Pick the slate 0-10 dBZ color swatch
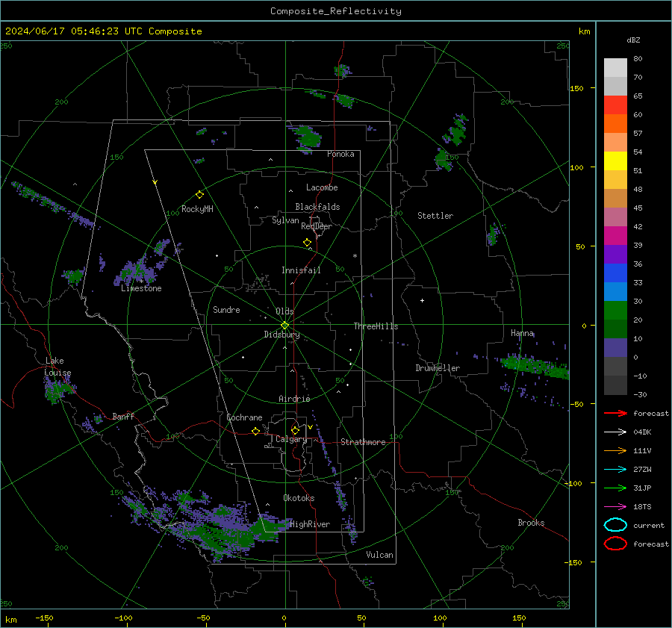The width and height of the screenshot is (672, 628). point(615,348)
